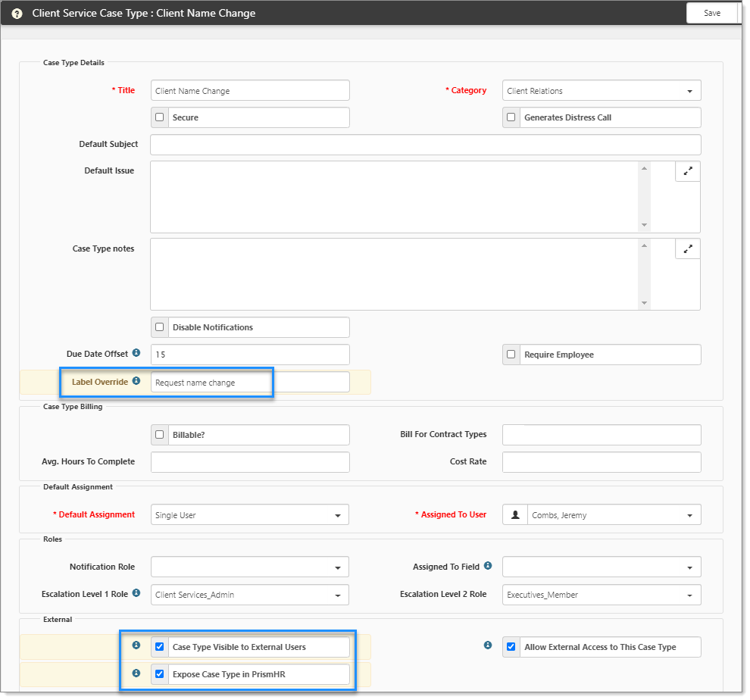Select the Due Date Offset field
750x700 pixels.
point(250,355)
